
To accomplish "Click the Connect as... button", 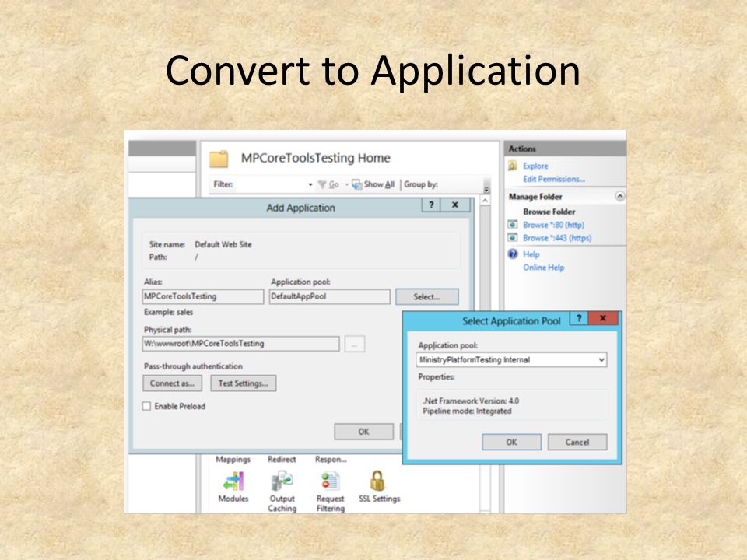I will (x=172, y=383).
